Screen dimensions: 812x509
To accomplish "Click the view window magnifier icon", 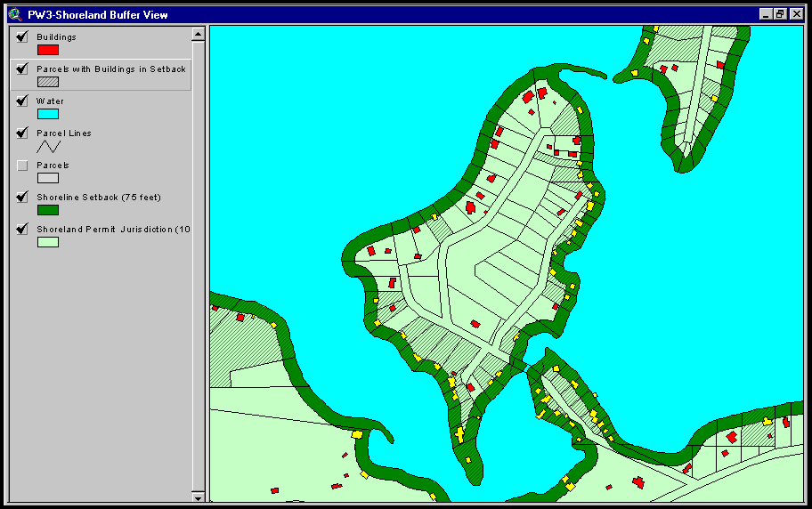I will [x=15, y=14].
